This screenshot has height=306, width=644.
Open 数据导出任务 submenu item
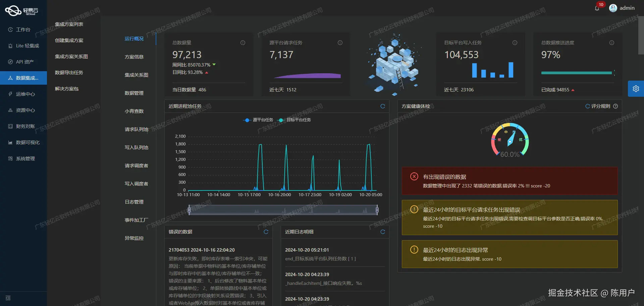point(69,73)
